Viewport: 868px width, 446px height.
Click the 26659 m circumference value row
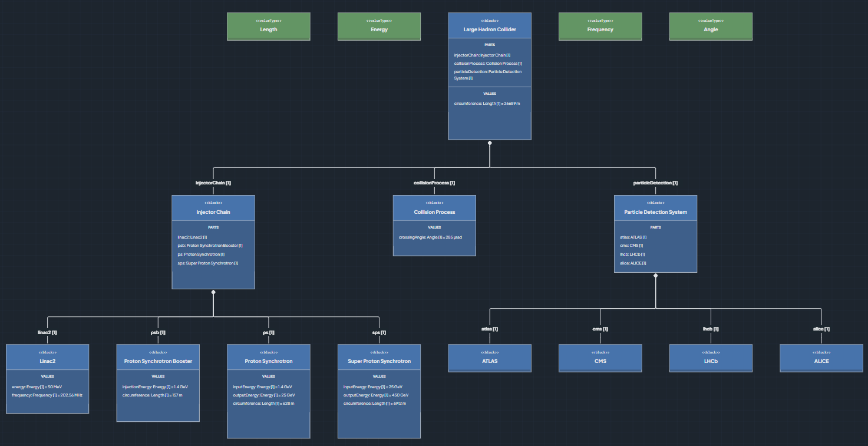coord(487,103)
